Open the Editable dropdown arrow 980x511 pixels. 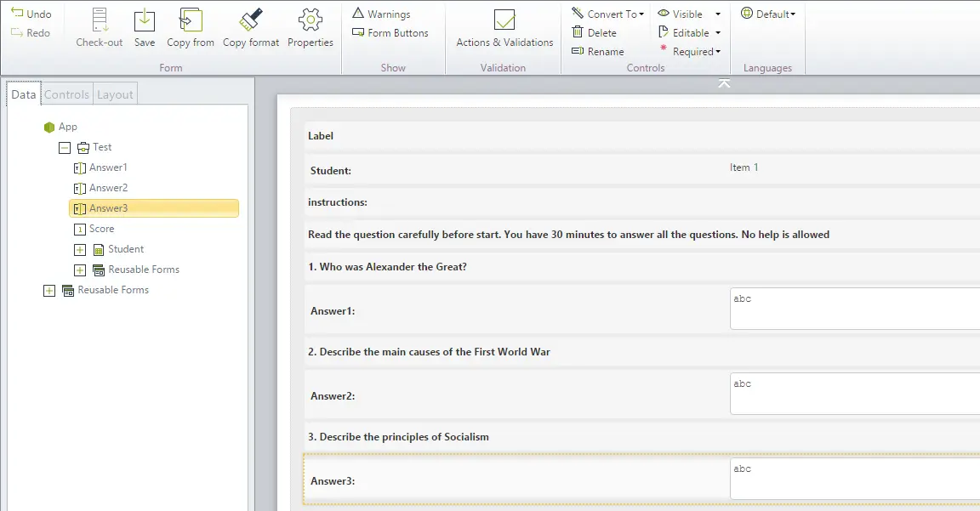(718, 32)
